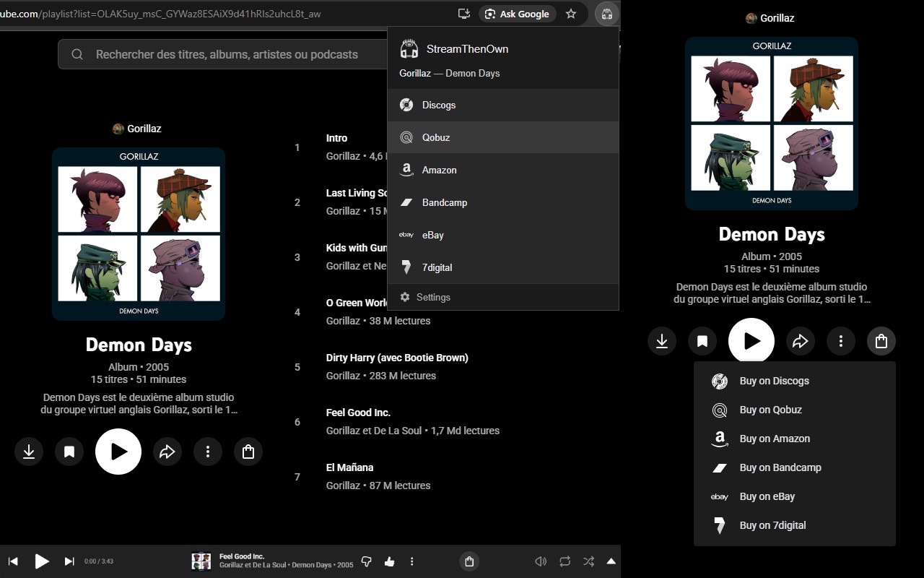Play track 3 Kids with Guns
The height and width of the screenshot is (578, 924).
357,248
